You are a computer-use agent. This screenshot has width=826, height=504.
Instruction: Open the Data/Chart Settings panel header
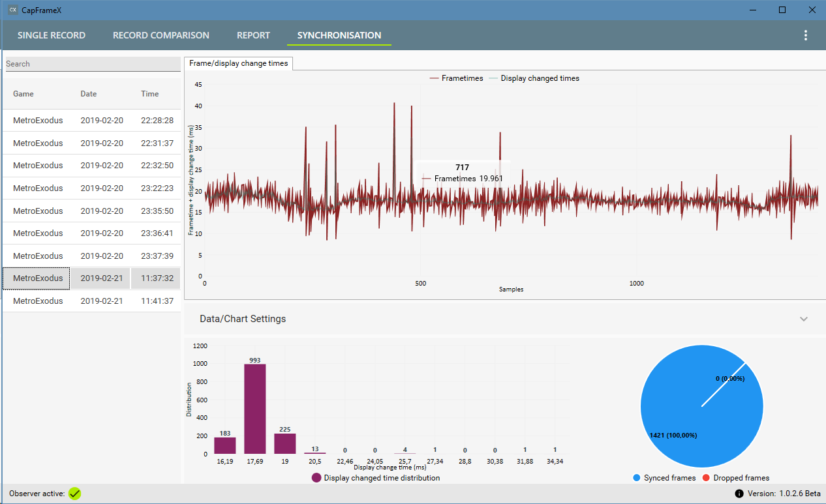tap(504, 319)
